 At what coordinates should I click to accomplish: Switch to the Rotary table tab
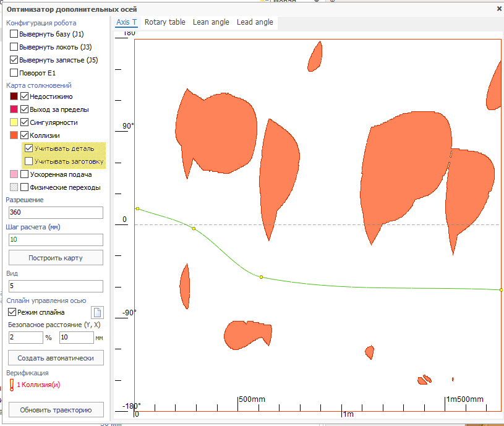[x=164, y=22]
